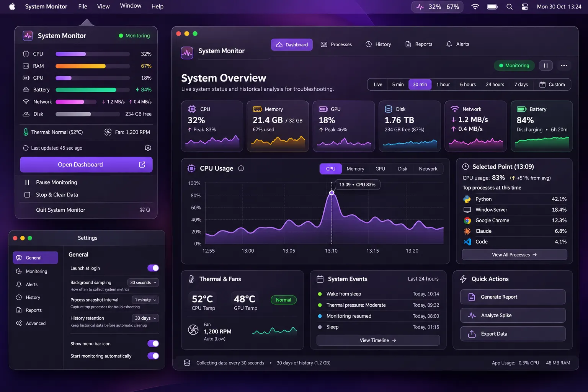Toggle the Show menu bar icon switch
588x392 pixels.
tap(153, 343)
